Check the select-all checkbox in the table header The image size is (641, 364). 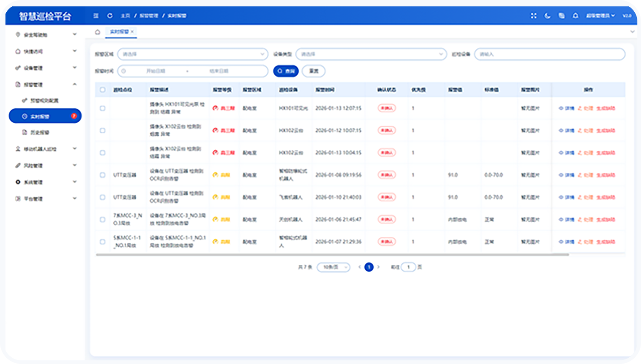pos(102,89)
